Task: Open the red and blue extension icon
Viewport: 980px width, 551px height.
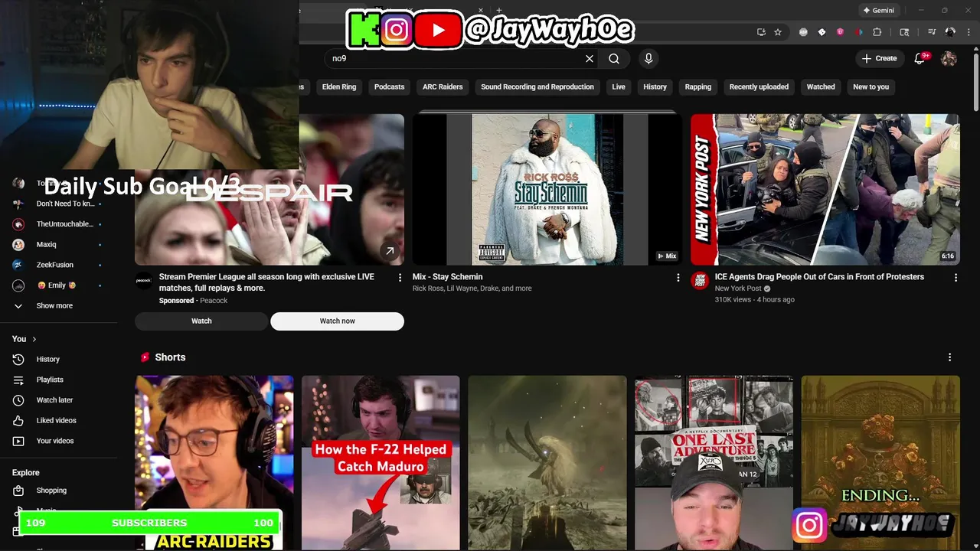Action: click(x=858, y=32)
